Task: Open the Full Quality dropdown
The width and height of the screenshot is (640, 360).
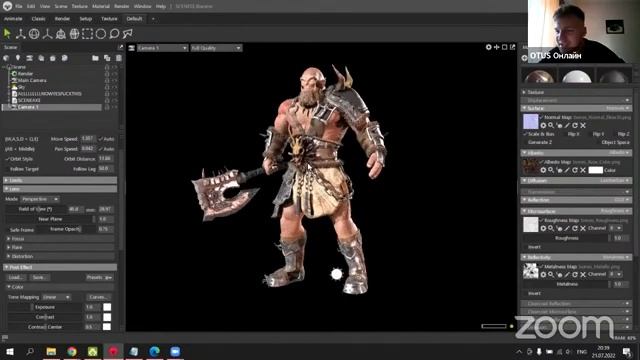Action: pos(216,48)
